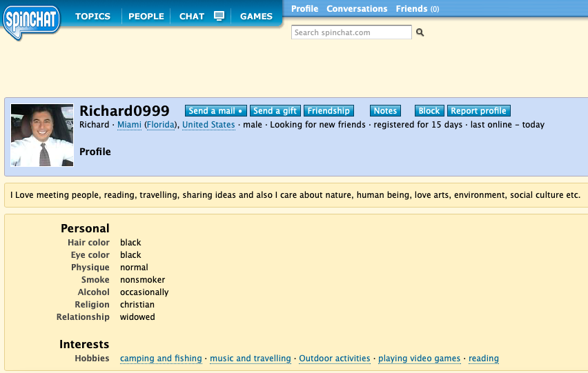Click the Profile section label under the name
Viewport: 588px width, 373px height.
pyautogui.click(x=95, y=152)
